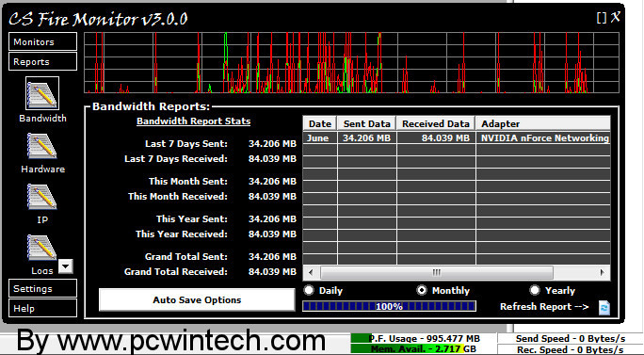Select the Monthly radio button
The image size is (644, 355).
422,290
